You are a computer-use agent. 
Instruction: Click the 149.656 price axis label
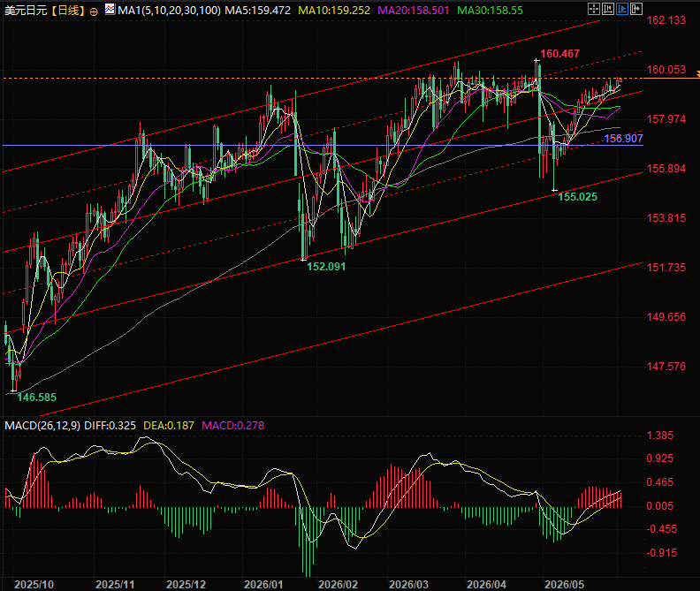tap(666, 316)
